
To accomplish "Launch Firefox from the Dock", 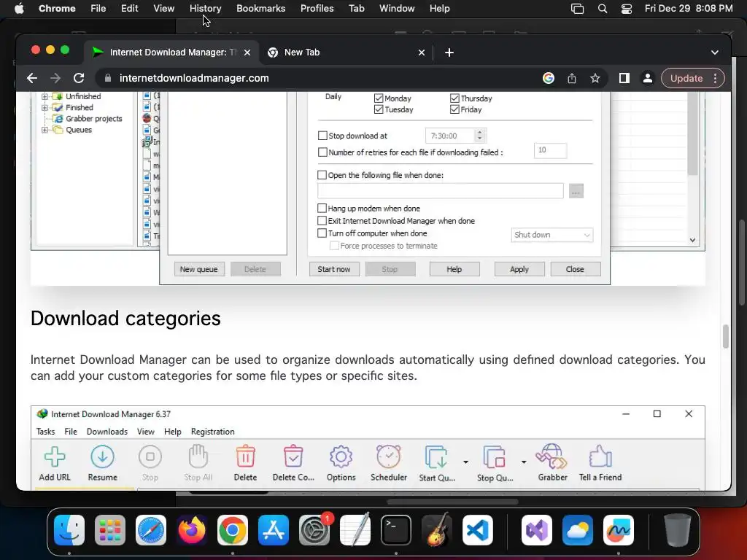I will coord(192,530).
